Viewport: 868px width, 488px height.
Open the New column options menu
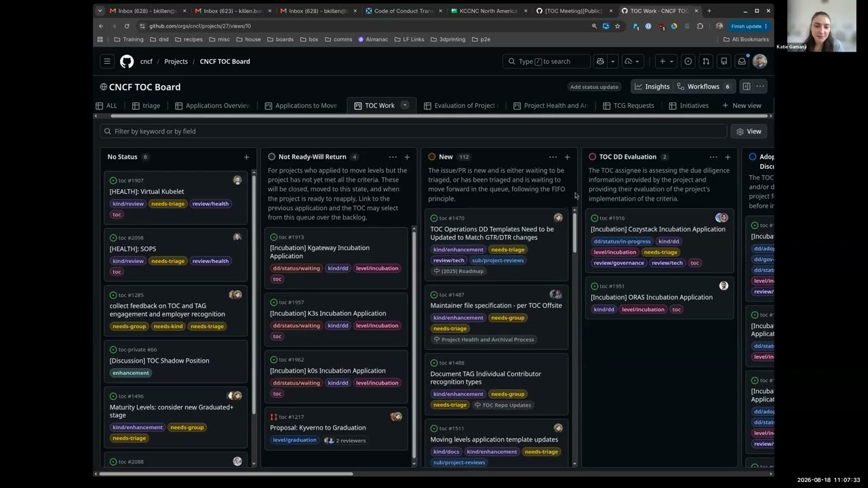(553, 157)
